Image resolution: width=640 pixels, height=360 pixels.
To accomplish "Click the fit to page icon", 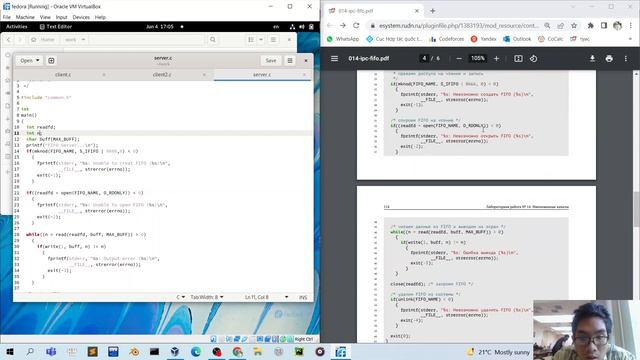I will pos(518,58).
